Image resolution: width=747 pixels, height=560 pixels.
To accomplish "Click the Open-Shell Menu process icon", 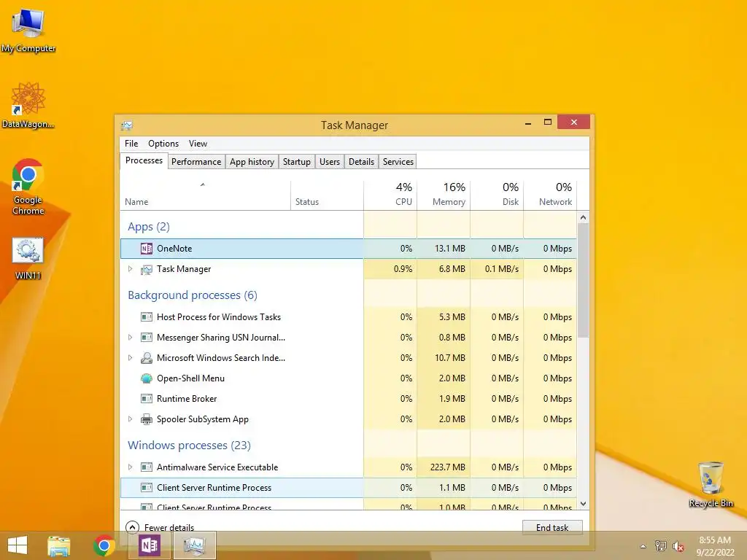I will (x=146, y=378).
